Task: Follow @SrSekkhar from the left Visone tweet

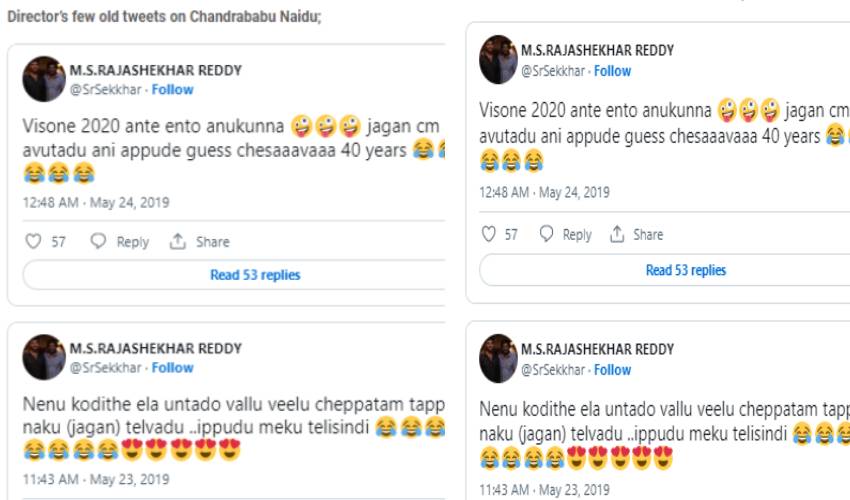Action: (x=173, y=90)
